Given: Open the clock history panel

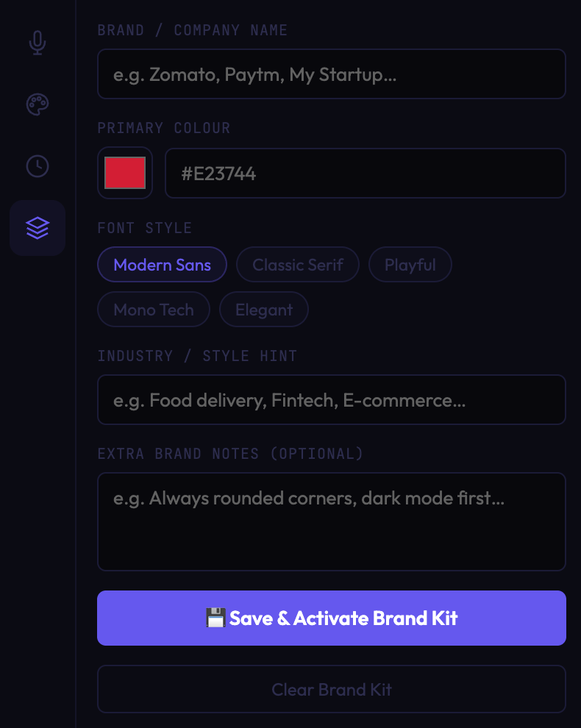Looking at the screenshot, I should tap(38, 166).
